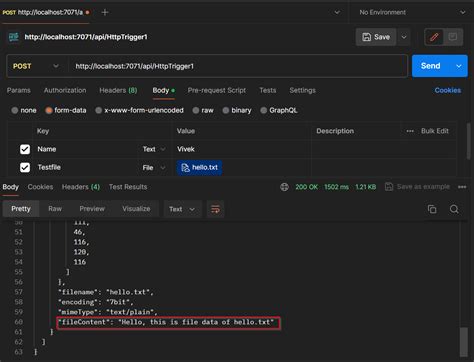Switch response view to Raw
Screen dimensions: 474x362
coord(55,209)
